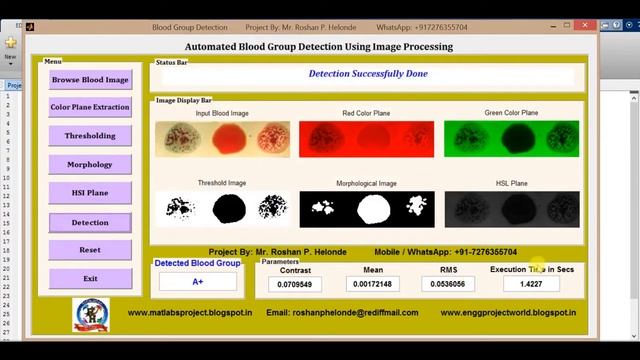Maximize the Blood Group Detection window
This screenshot has height=360, width=640.
(x=567, y=25)
